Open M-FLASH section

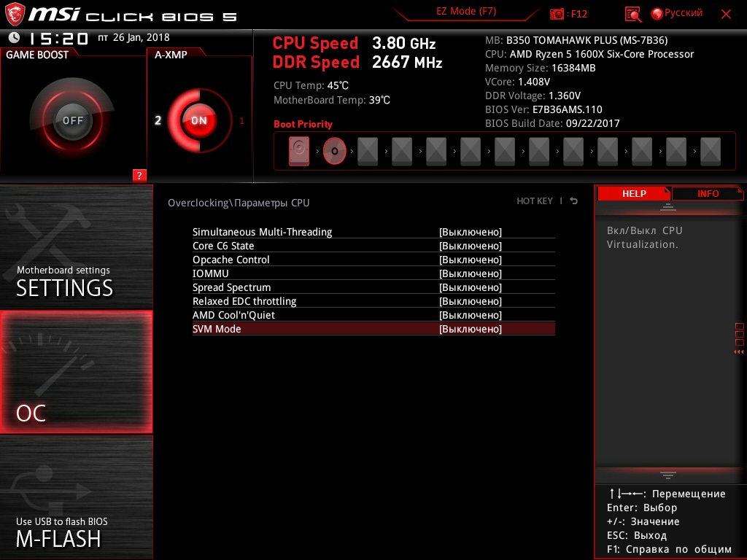76,497
